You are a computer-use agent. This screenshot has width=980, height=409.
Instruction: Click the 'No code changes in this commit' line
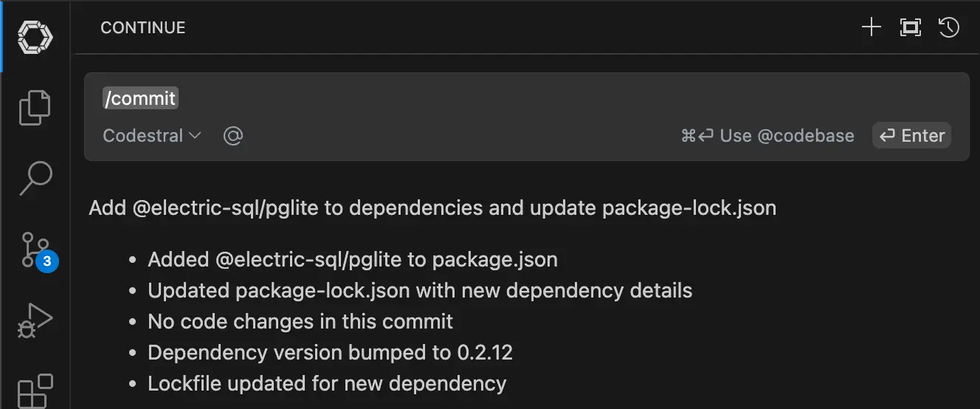click(300, 322)
